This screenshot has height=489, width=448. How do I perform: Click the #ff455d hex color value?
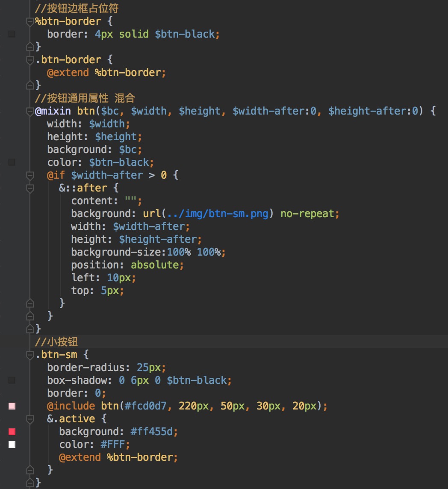pos(152,432)
